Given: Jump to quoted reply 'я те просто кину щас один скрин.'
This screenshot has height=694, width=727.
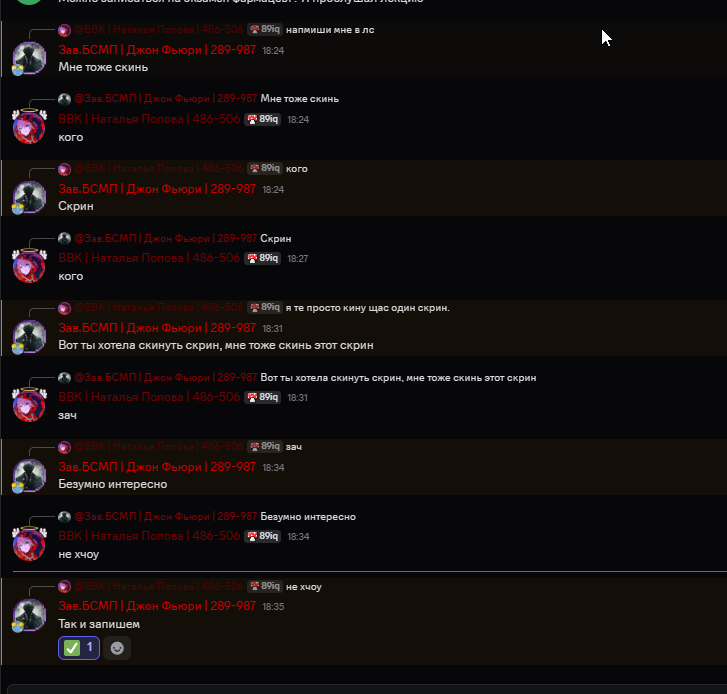Looking at the screenshot, I should 368,308.
